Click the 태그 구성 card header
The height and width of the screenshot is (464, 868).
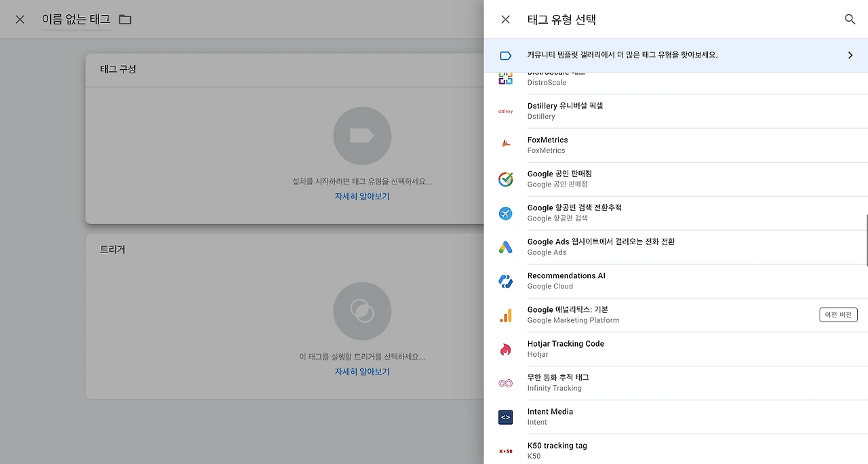point(118,69)
